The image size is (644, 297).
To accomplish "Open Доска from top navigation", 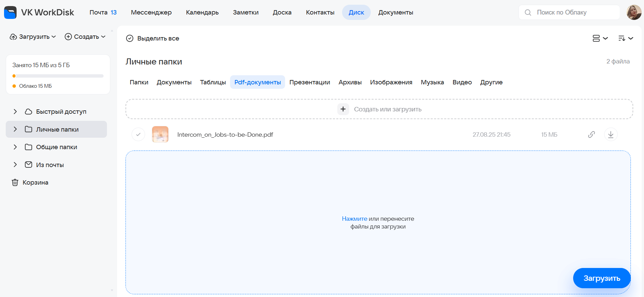I will 282,12.
